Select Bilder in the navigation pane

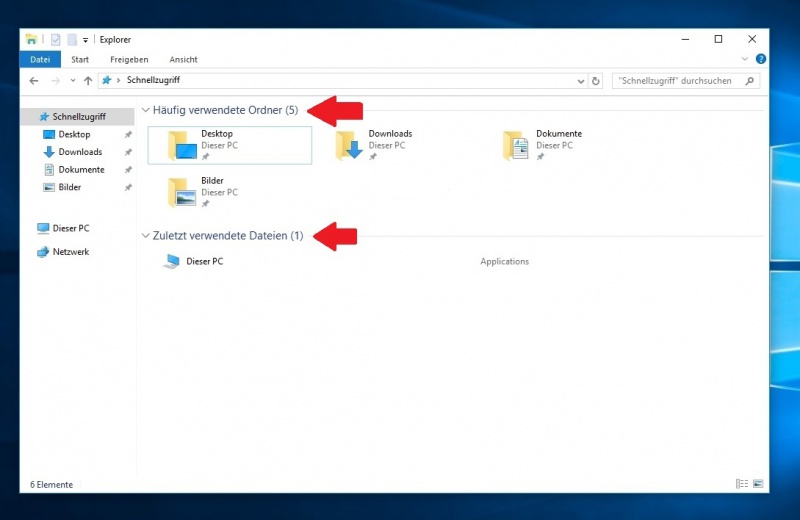click(69, 187)
